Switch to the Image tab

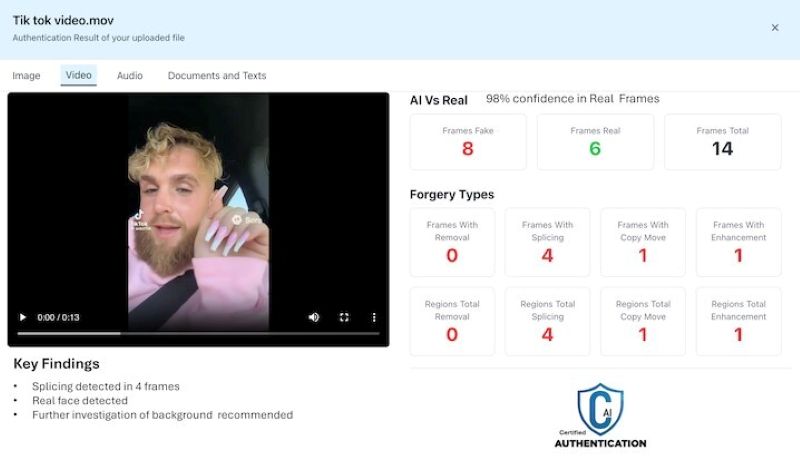pyautogui.click(x=26, y=76)
